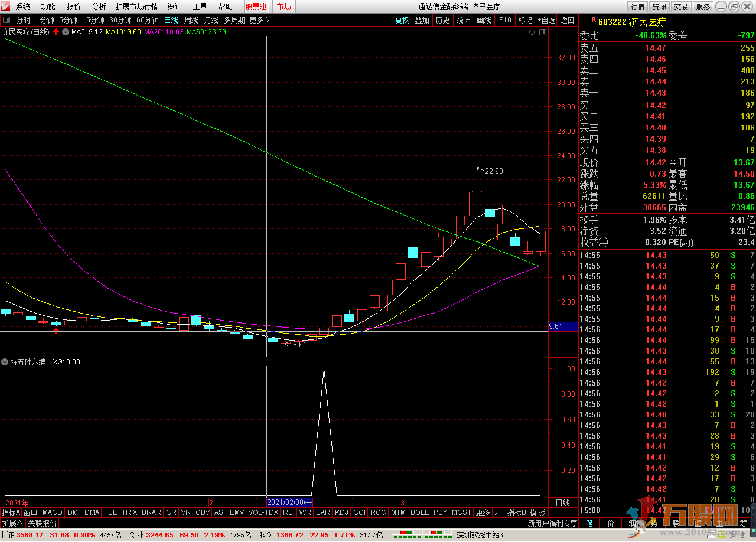Click the 创业 index value 3244.65
Screen dimensions: 756x542
(159, 535)
